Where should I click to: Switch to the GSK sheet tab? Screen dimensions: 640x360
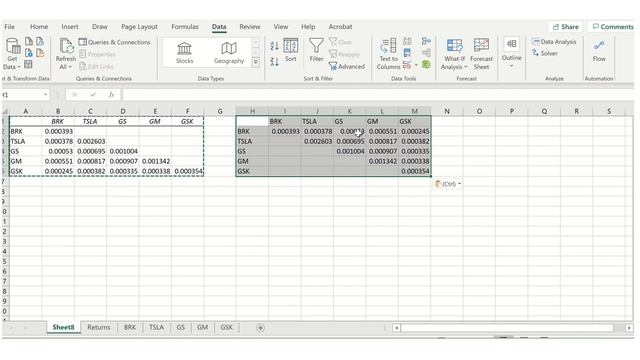227,327
